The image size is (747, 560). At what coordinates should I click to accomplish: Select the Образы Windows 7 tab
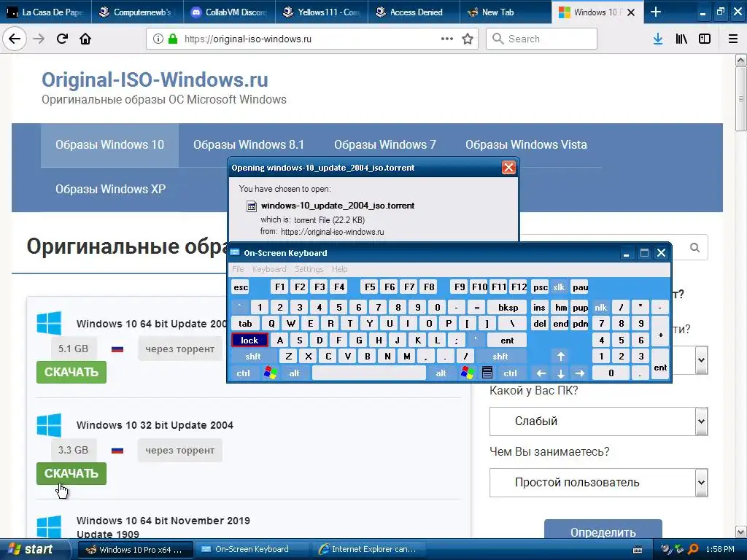[385, 145]
